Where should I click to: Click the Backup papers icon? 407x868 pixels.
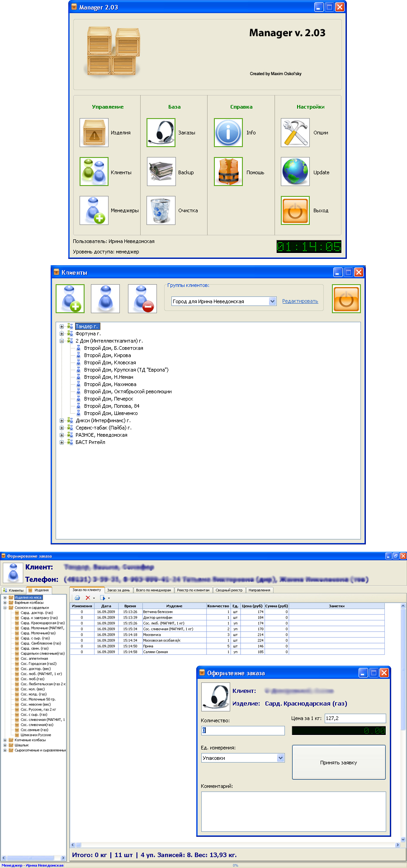(x=161, y=172)
